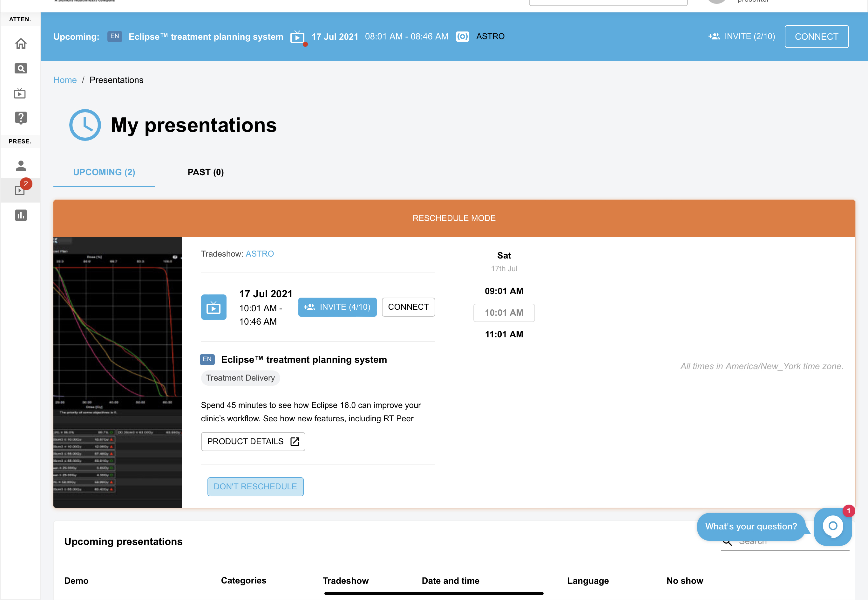868x600 pixels.
Task: Click the blue presentation icon beside 17 Jul 2021
Action: click(x=213, y=307)
